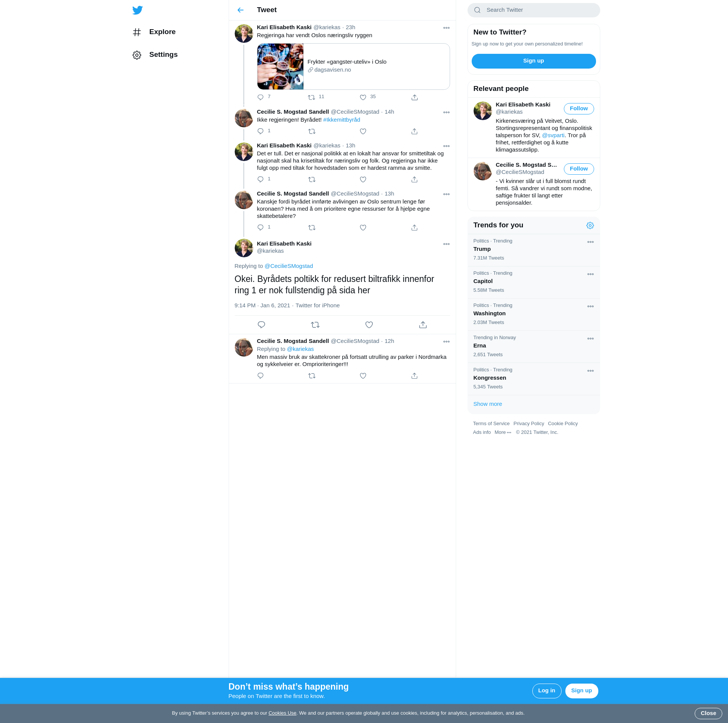Screen dimensions: 728x723
Task: Like the first tweet with 35 likes
Action: [363, 97]
